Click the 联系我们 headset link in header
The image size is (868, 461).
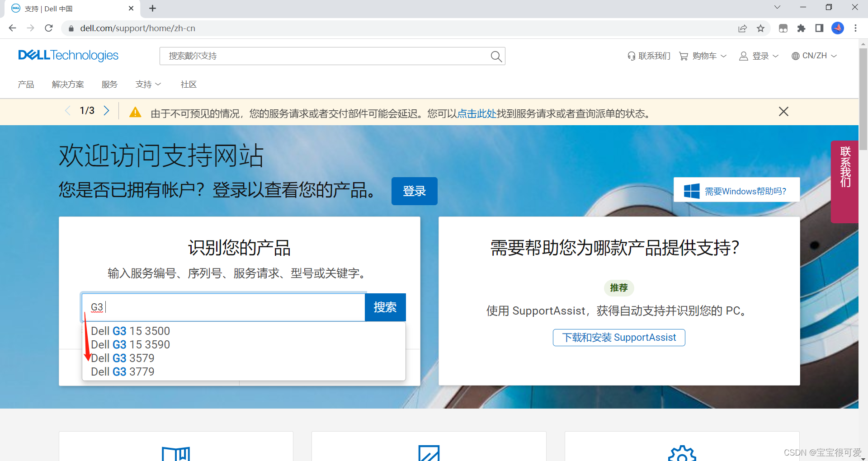click(x=649, y=56)
